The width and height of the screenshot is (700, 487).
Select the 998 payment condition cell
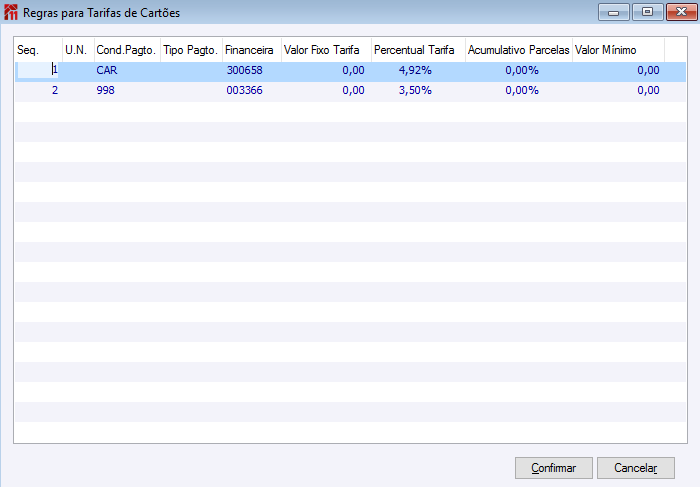pyautogui.click(x=127, y=91)
